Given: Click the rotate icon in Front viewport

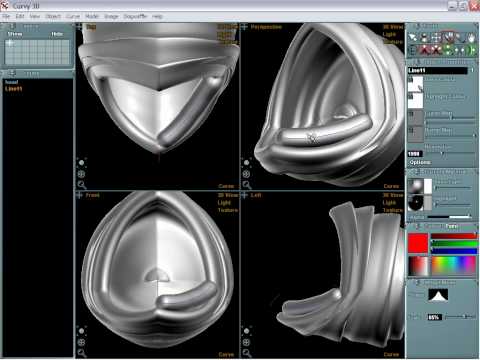Looking at the screenshot, I should (x=81, y=331).
